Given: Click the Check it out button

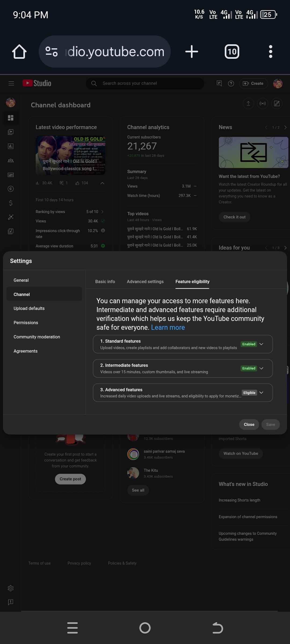Looking at the screenshot, I should [x=234, y=217].
